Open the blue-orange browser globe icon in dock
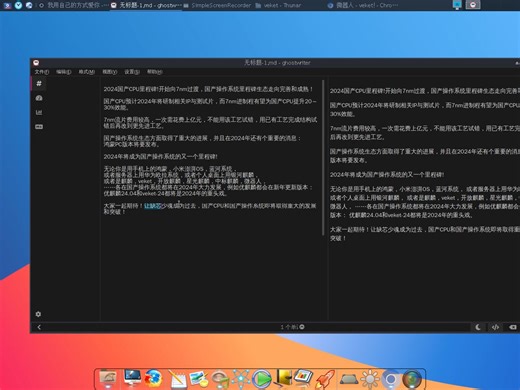The image size is (520, 390). click(x=153, y=379)
